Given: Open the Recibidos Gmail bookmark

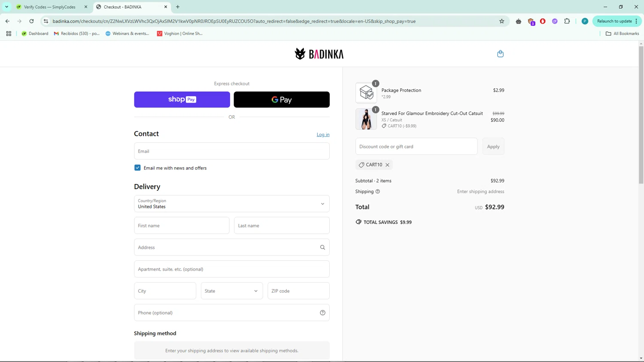Looking at the screenshot, I should (x=77, y=33).
